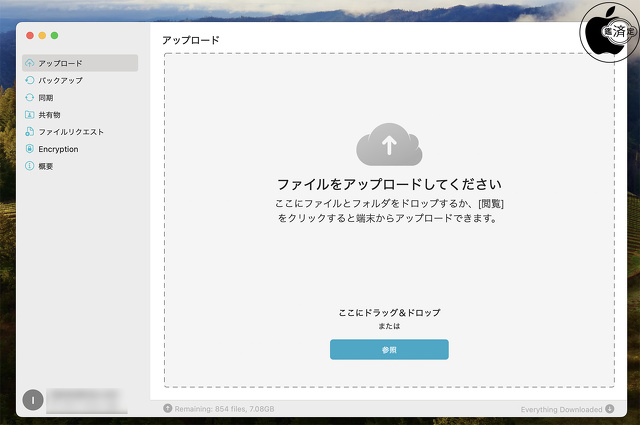Screen dimensions: 640x425
Task: Click the upload cloud icon in the sidebar
Action: 29,63
